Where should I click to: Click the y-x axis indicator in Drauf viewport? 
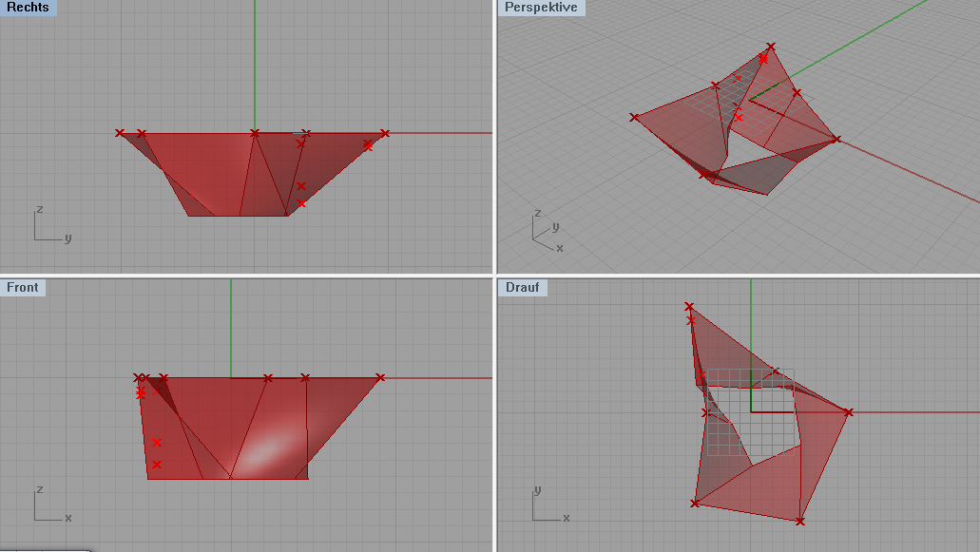tap(551, 504)
